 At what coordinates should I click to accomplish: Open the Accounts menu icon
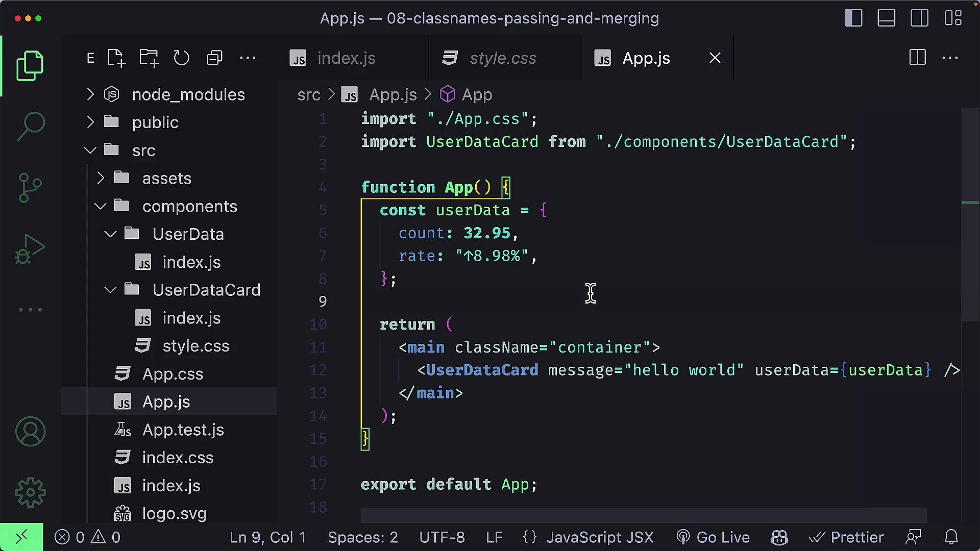click(x=30, y=432)
